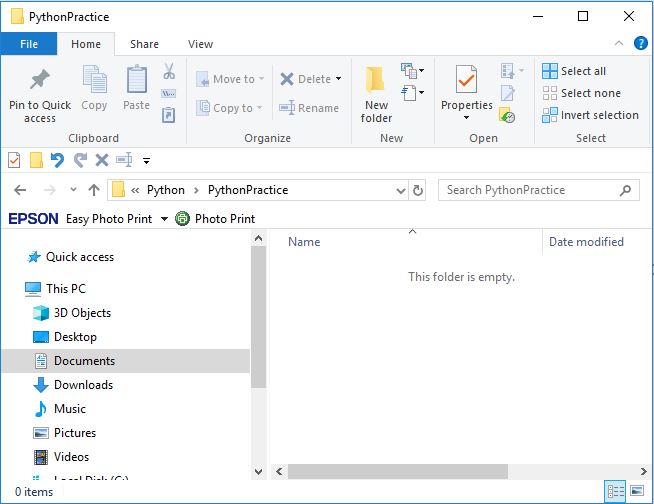This screenshot has width=654, height=504.
Task: Open the Recent locations dropdown arrow
Action: click(x=73, y=190)
